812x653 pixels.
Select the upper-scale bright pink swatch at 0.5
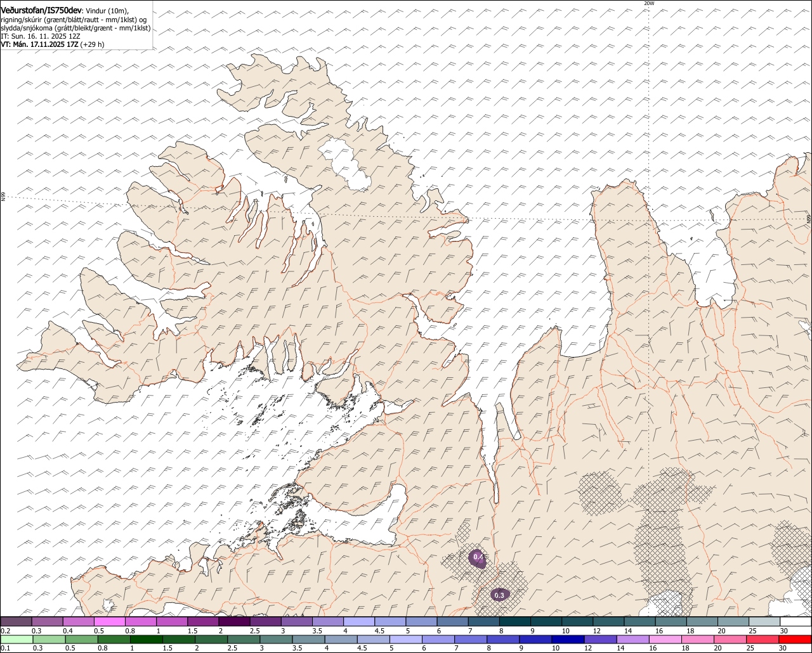click(x=109, y=622)
